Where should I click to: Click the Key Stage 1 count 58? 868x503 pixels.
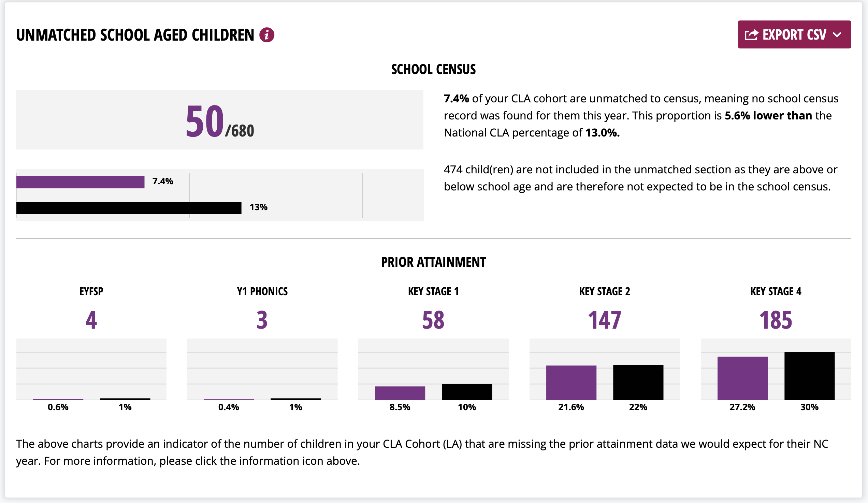click(x=433, y=320)
